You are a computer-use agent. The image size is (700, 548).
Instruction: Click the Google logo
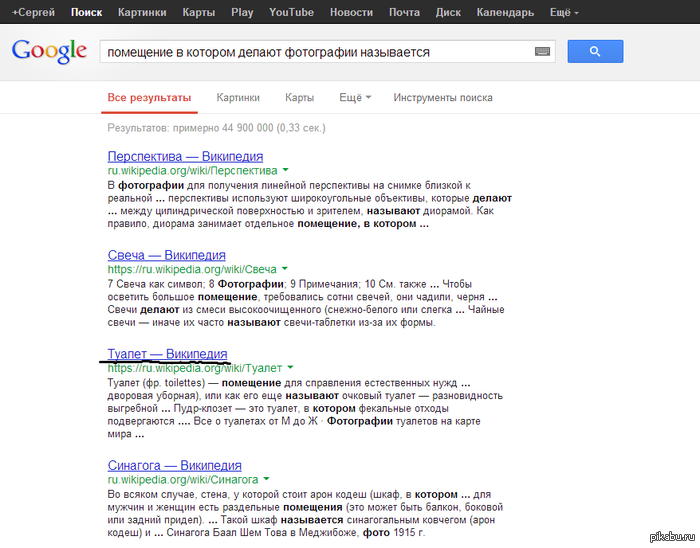pyautogui.click(x=48, y=51)
